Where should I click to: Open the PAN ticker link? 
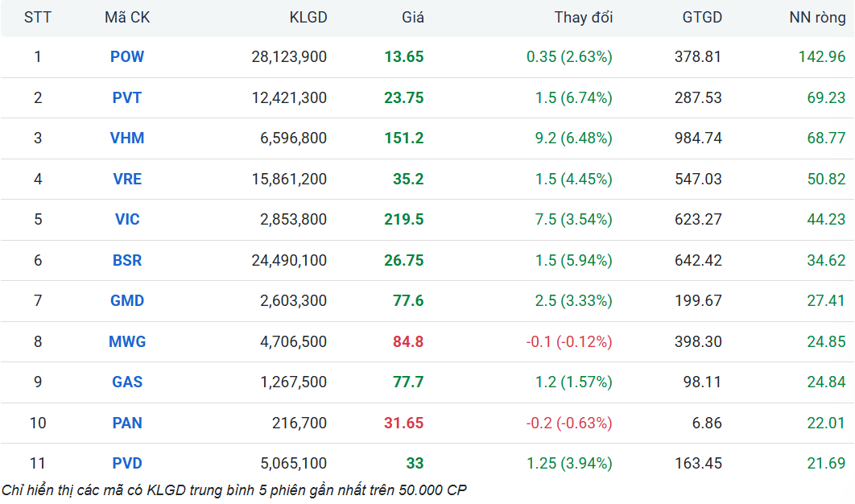(x=127, y=423)
